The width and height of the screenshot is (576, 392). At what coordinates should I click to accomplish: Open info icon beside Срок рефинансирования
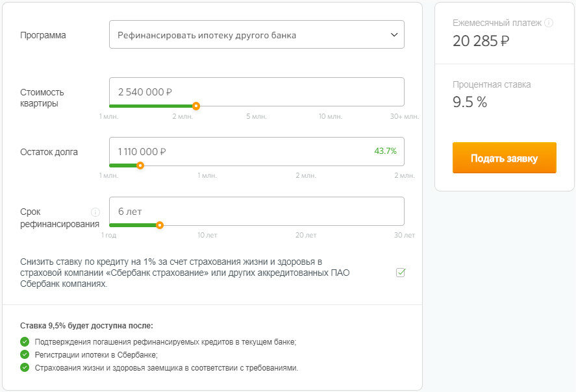(x=95, y=212)
